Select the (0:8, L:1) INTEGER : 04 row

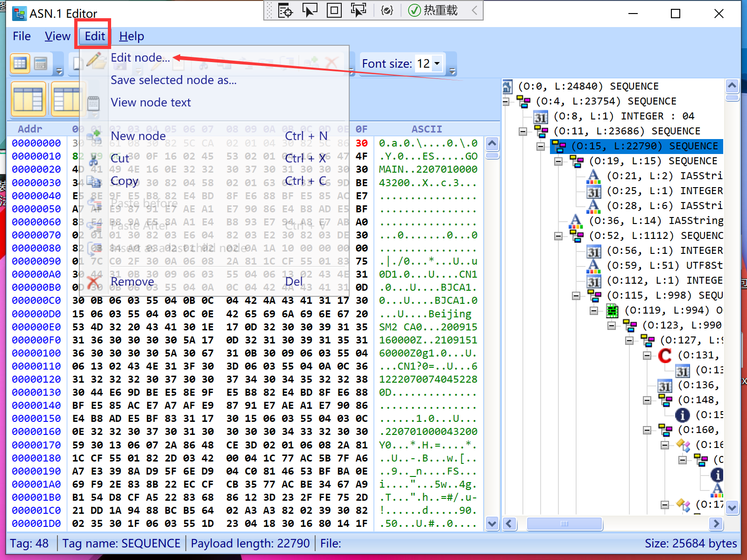pos(624,116)
